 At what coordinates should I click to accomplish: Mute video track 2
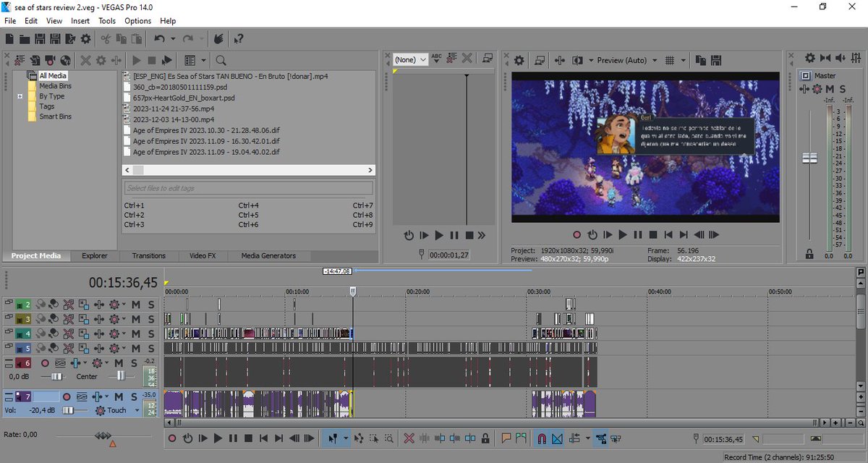(x=136, y=305)
